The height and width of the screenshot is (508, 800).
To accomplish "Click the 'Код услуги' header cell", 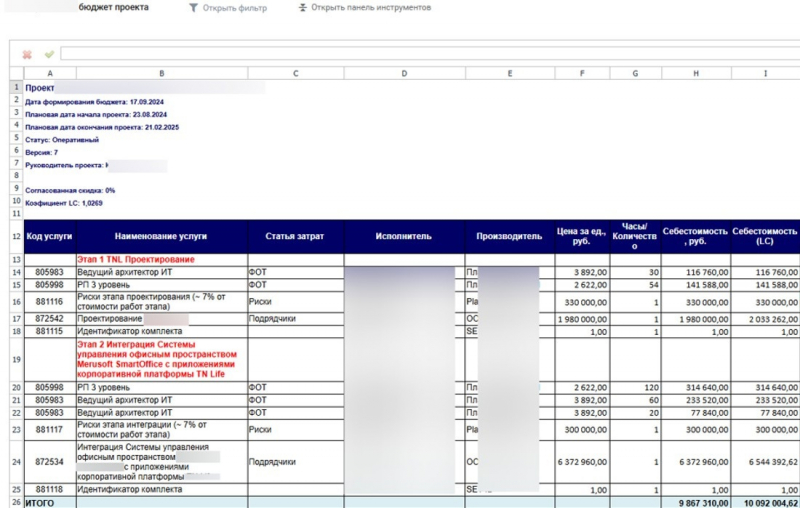I will point(49,236).
